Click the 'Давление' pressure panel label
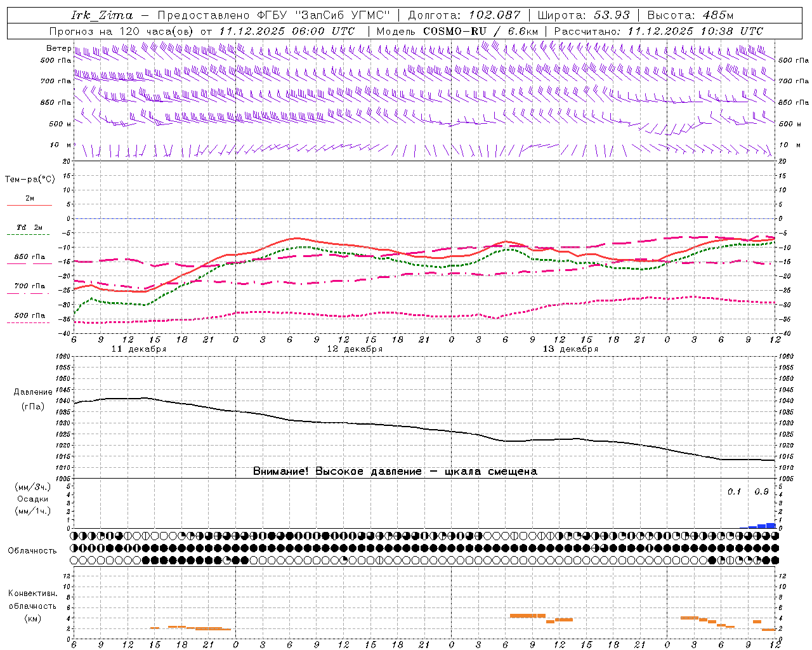 tap(32, 392)
